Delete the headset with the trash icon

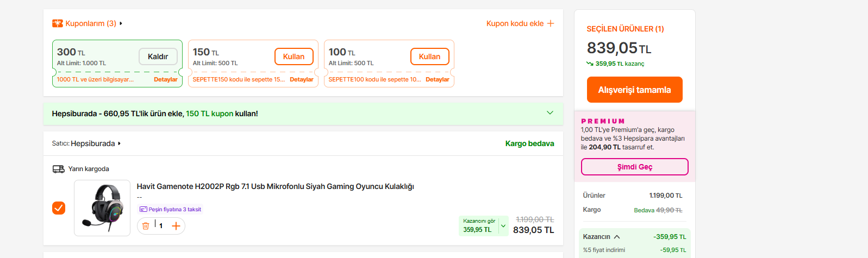pyautogui.click(x=146, y=226)
